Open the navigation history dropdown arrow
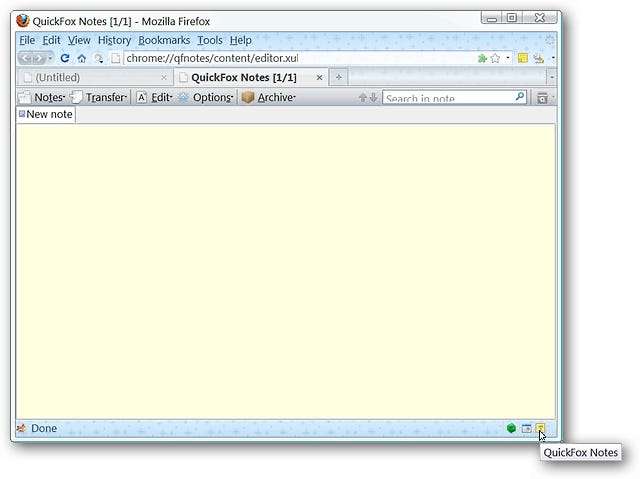Viewport: 640px width, 479px height. click(x=50, y=58)
